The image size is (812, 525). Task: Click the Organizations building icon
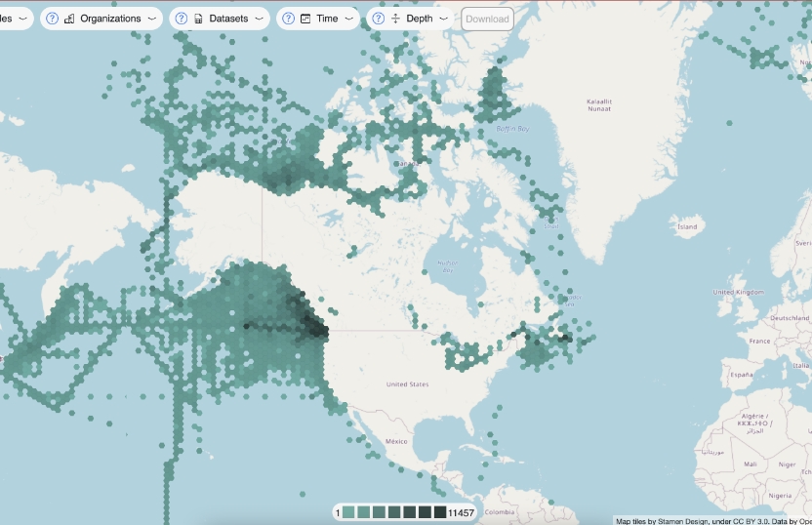[x=69, y=19]
